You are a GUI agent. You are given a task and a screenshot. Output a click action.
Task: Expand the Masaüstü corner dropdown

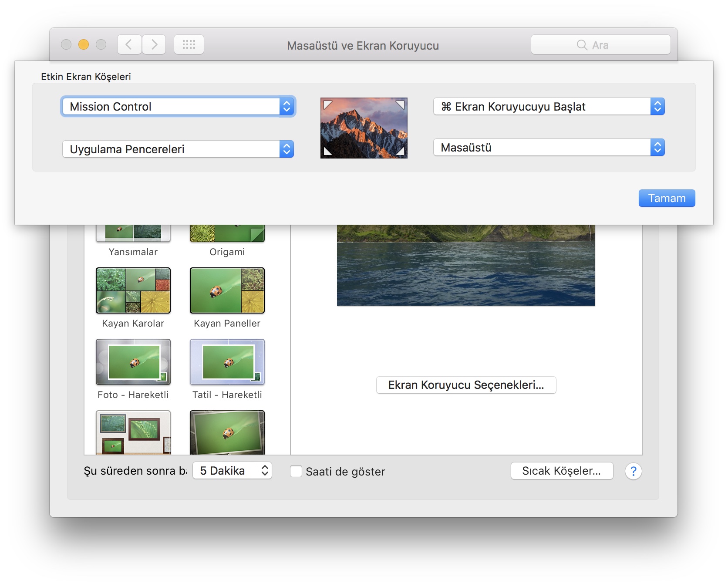pos(549,148)
